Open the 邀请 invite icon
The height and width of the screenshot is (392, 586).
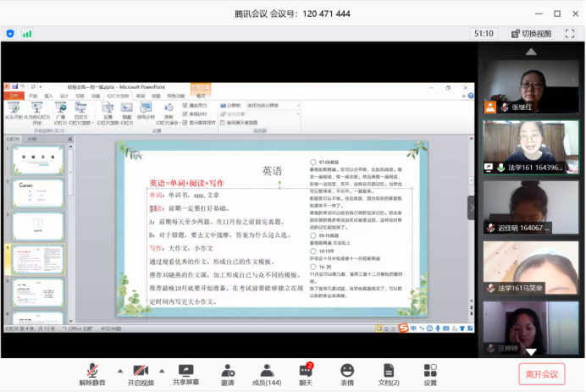coord(228,371)
